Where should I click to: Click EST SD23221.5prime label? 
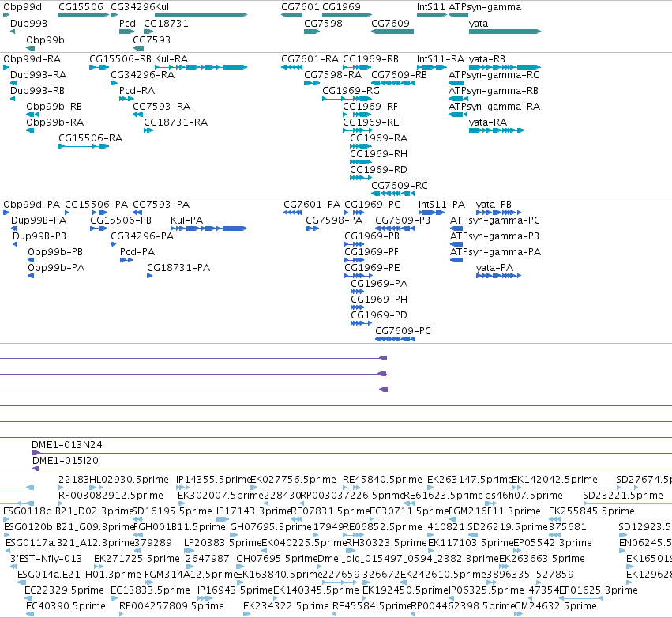[x=623, y=496]
